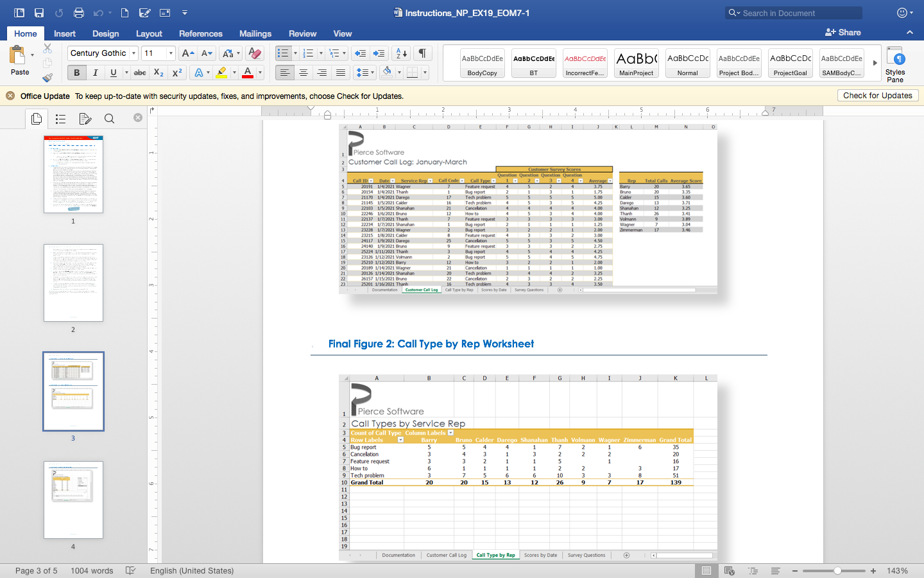The width and height of the screenshot is (924, 578).
Task: Open the Review tab
Action: [303, 33]
